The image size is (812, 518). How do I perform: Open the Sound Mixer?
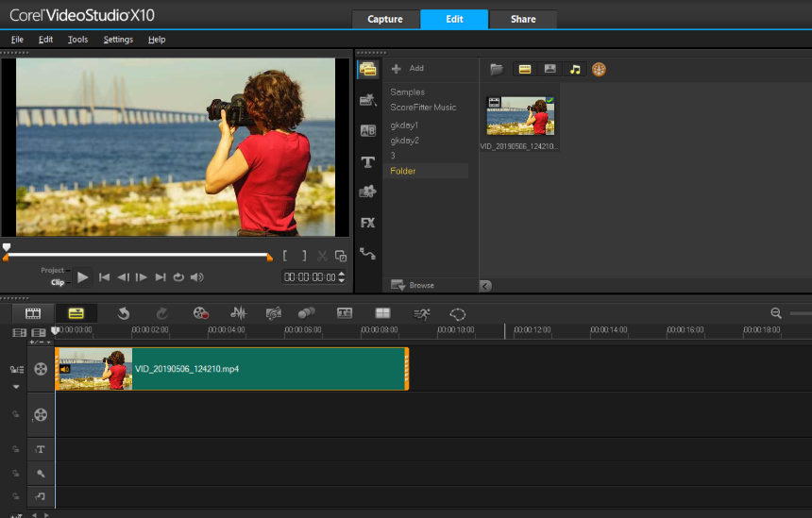click(239, 313)
